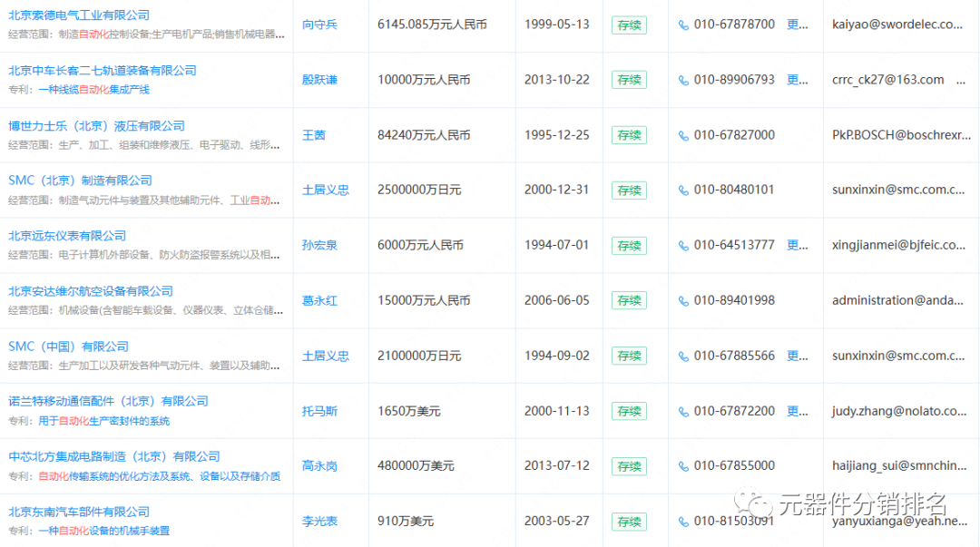
Task: Open legal representative 孙宏泉
Action: click(320, 245)
